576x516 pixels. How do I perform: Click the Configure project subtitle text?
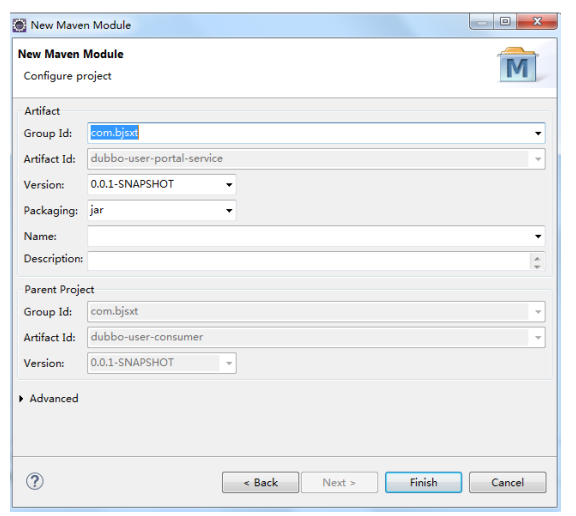click(68, 76)
